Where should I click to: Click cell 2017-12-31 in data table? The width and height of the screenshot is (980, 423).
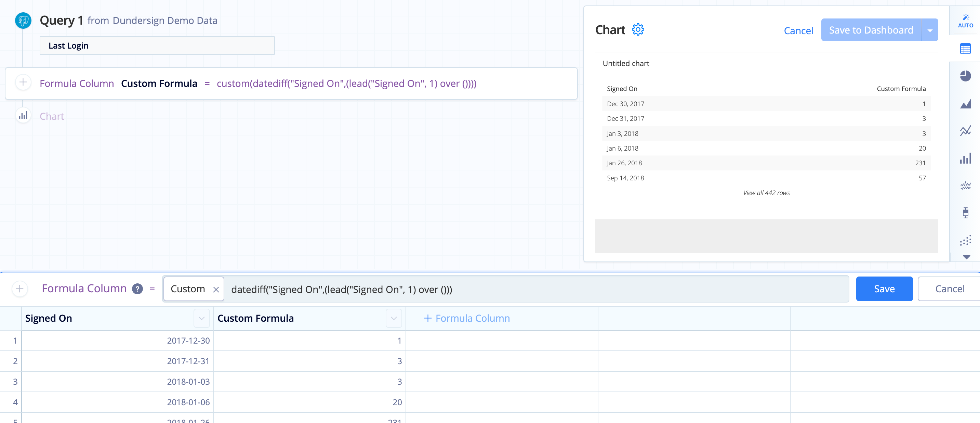click(118, 361)
